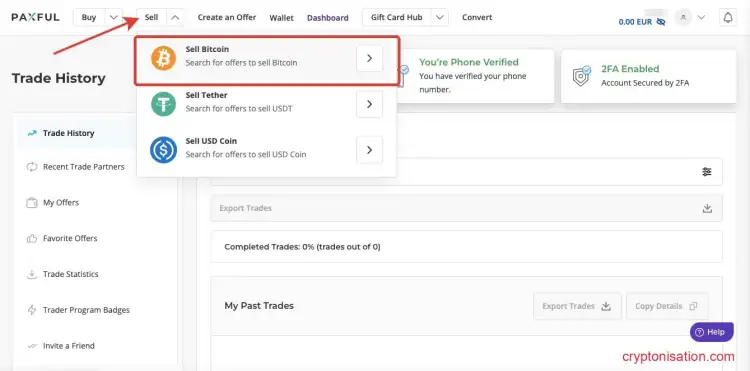Open the Wallet menu item
Screen dimensions: 750x371
(281, 18)
